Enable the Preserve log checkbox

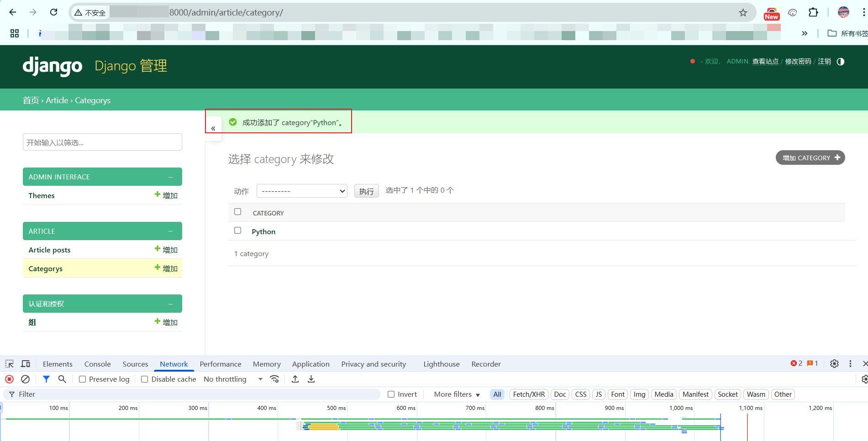(x=83, y=379)
